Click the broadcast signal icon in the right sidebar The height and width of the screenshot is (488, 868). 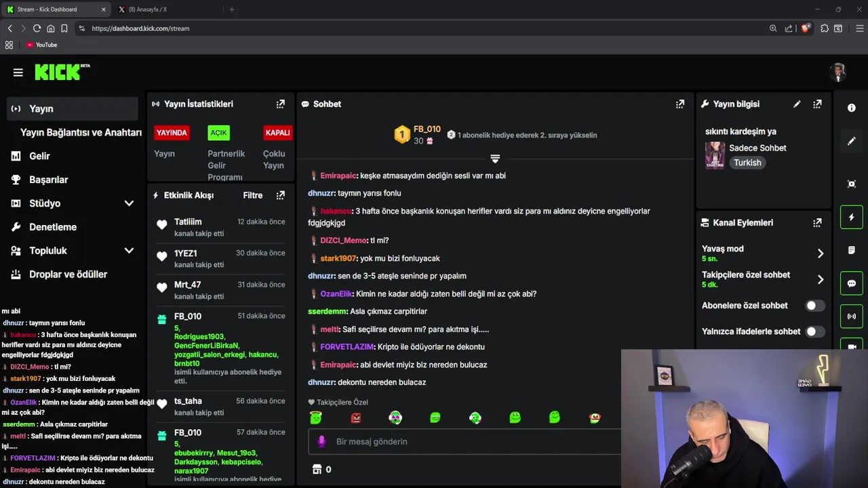coord(852,317)
